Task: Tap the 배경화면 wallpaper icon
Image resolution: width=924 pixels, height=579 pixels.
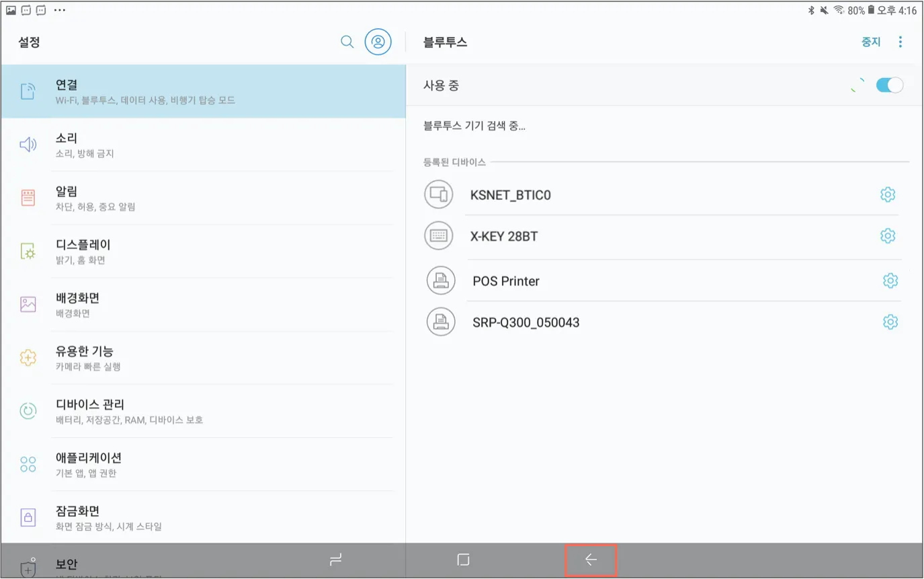Action: point(28,304)
